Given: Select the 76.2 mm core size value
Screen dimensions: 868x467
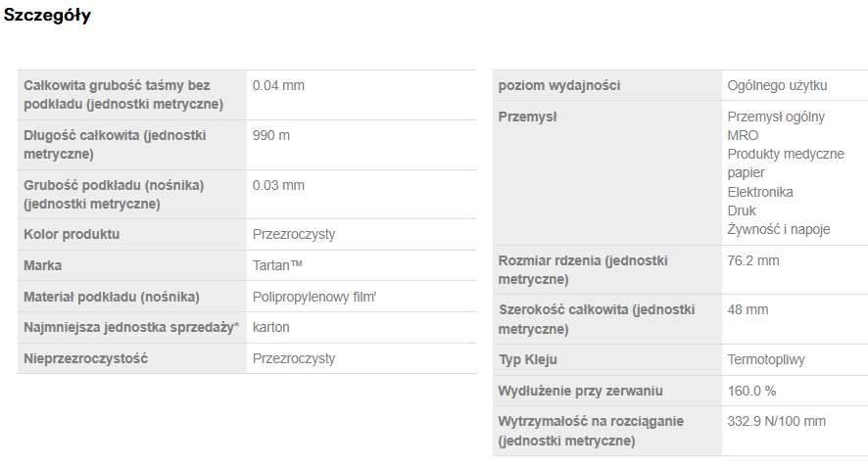Looking at the screenshot, I should (x=753, y=260).
